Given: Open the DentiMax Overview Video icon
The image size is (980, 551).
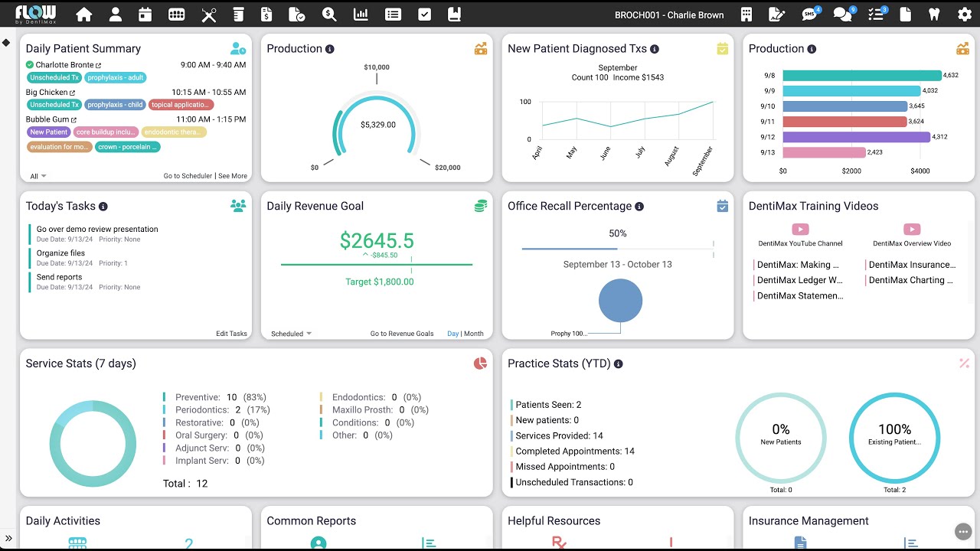Looking at the screenshot, I should [x=912, y=229].
